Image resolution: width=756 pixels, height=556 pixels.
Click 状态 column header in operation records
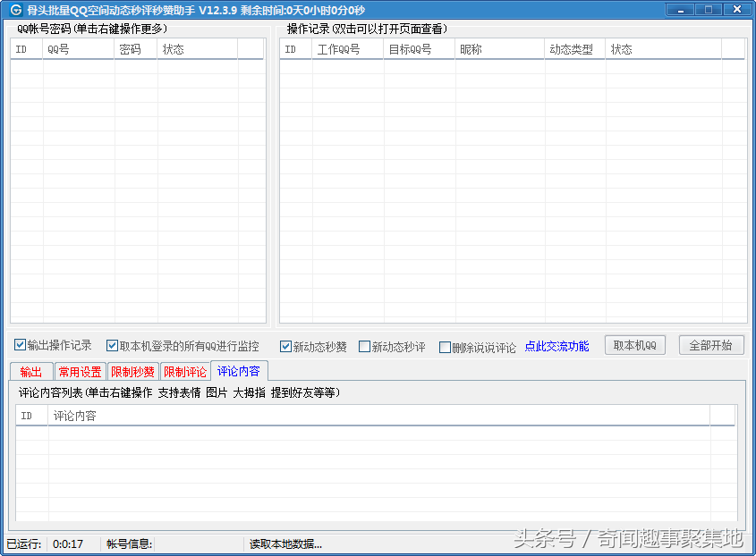coord(664,49)
